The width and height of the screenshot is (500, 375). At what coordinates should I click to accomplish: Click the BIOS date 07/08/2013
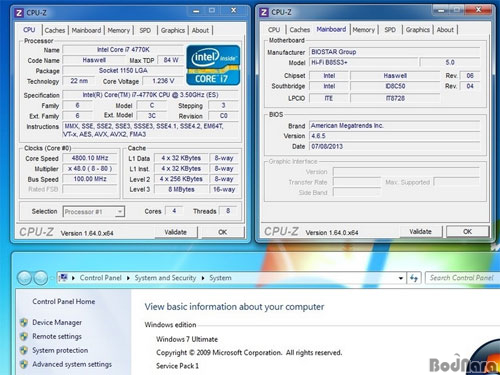(x=394, y=146)
